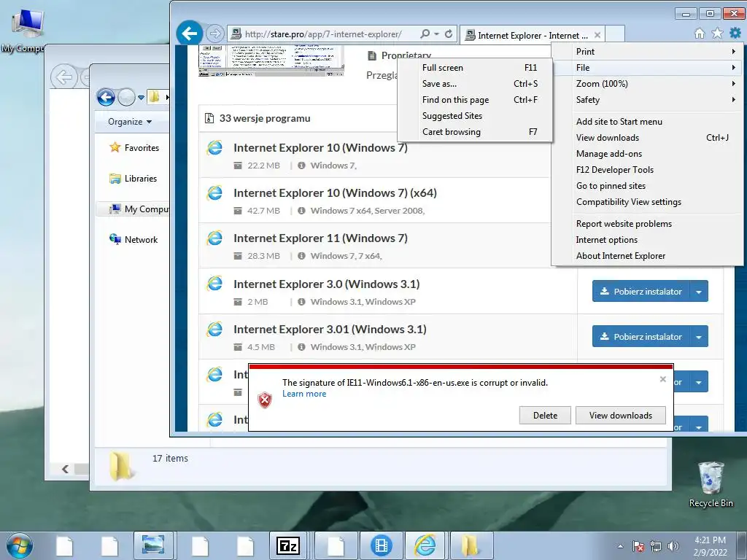Click the new tab button
747x560 pixels.
615,34
